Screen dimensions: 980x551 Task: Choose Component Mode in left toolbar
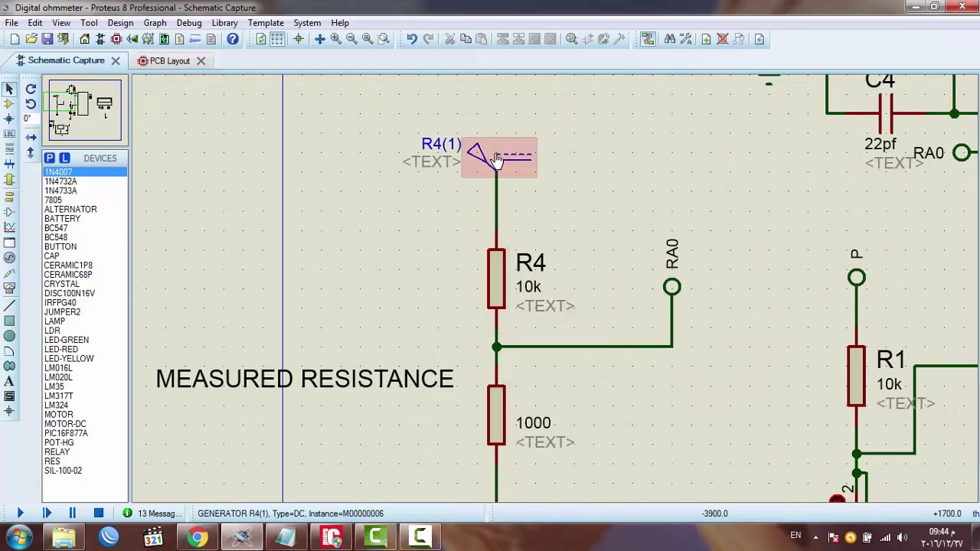click(x=9, y=103)
